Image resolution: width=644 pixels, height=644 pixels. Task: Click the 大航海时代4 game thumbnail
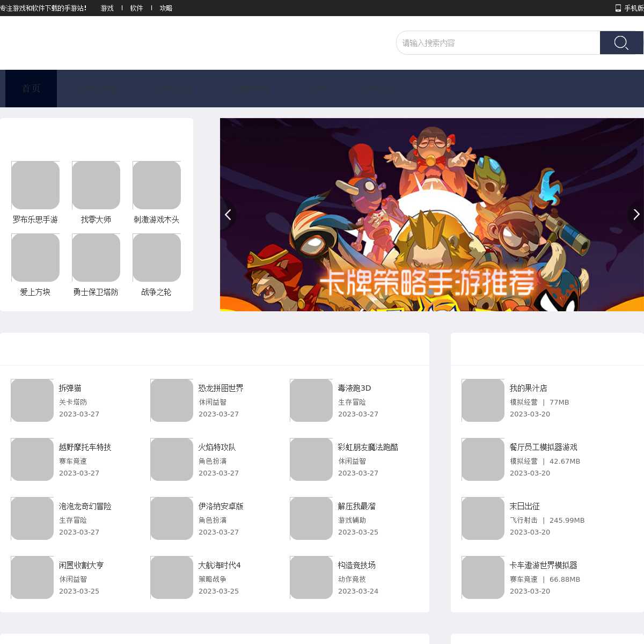coord(172,577)
